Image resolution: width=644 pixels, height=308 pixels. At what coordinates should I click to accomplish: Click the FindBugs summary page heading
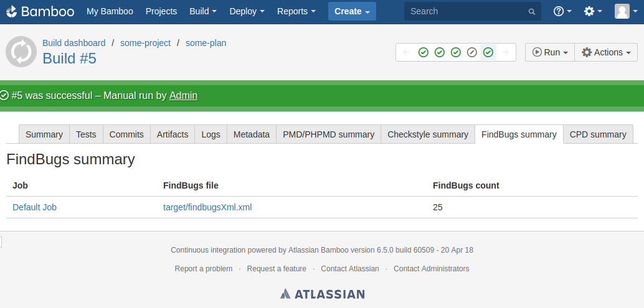70,159
